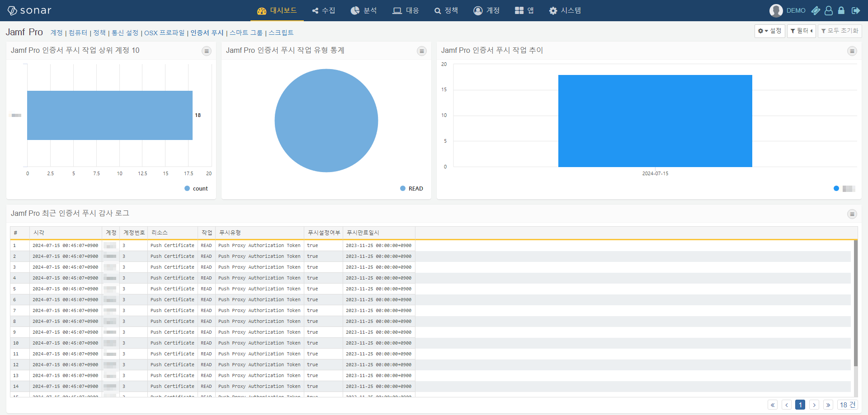This screenshot has width=868, height=415.
Task: Click the READ pie chart slice
Action: (326, 121)
